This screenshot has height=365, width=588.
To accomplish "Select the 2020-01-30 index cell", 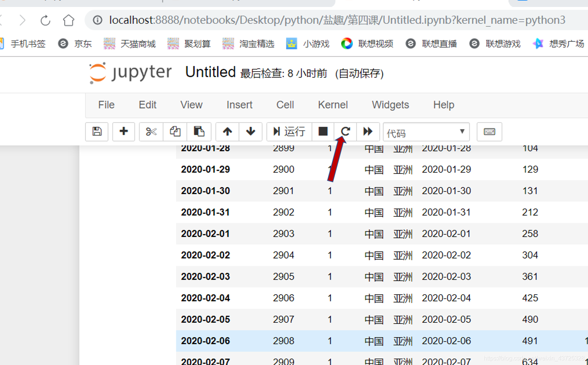I will (x=205, y=191).
